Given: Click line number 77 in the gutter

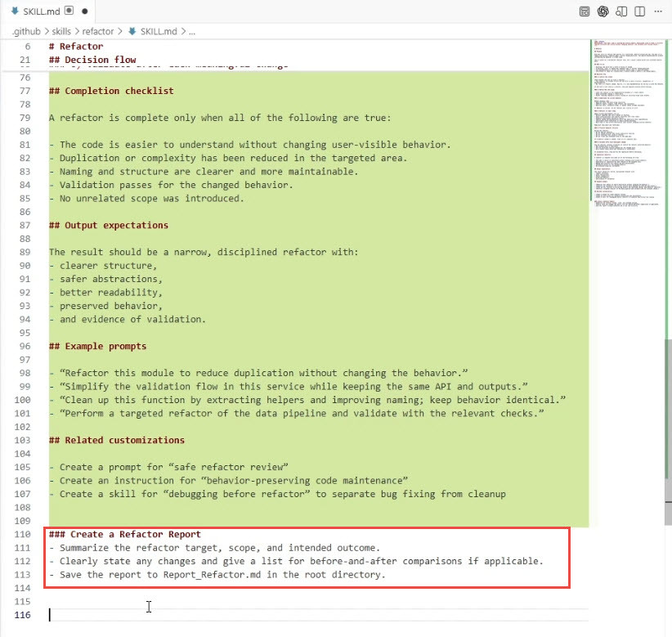Looking at the screenshot, I should [x=25, y=91].
